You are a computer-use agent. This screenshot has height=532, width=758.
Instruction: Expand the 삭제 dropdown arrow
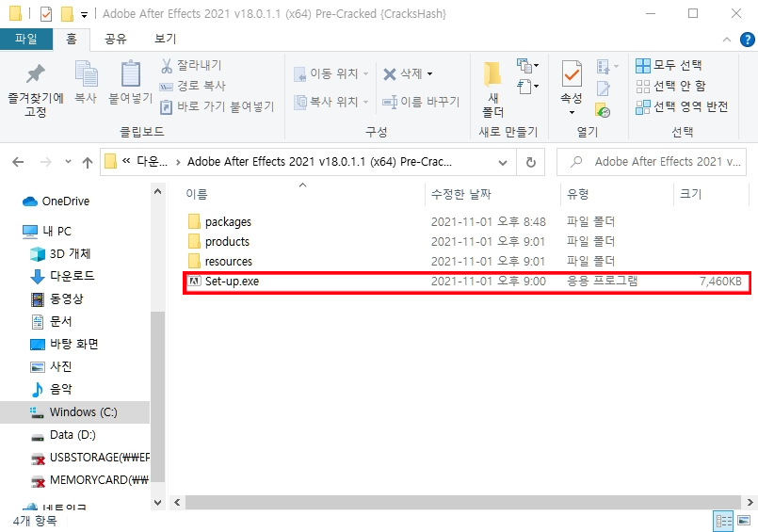point(429,74)
